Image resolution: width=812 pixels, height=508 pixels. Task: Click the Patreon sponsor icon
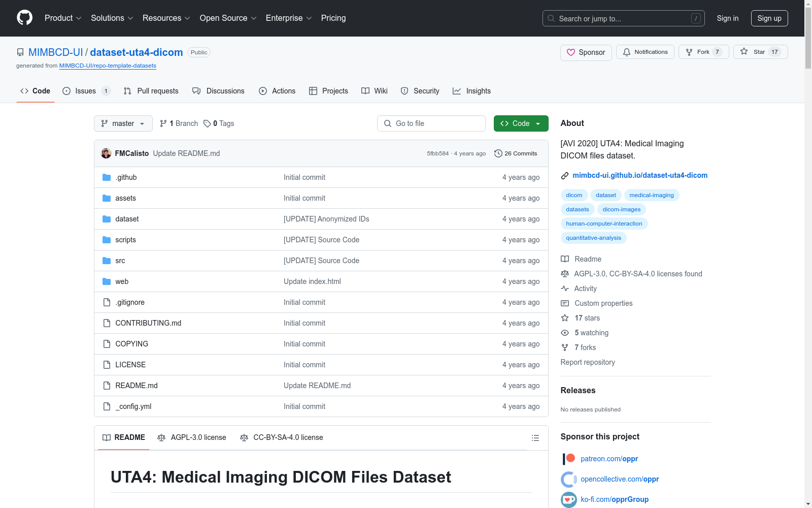568,459
